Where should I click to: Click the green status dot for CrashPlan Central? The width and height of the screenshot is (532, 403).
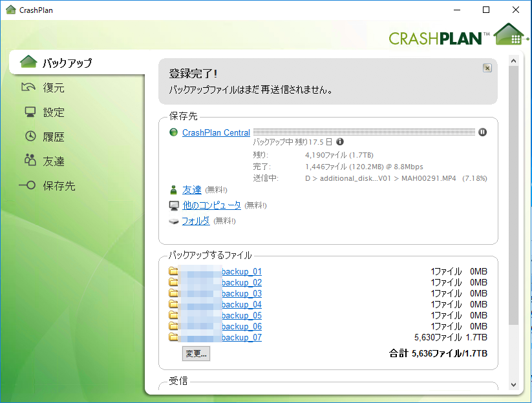pyautogui.click(x=173, y=132)
